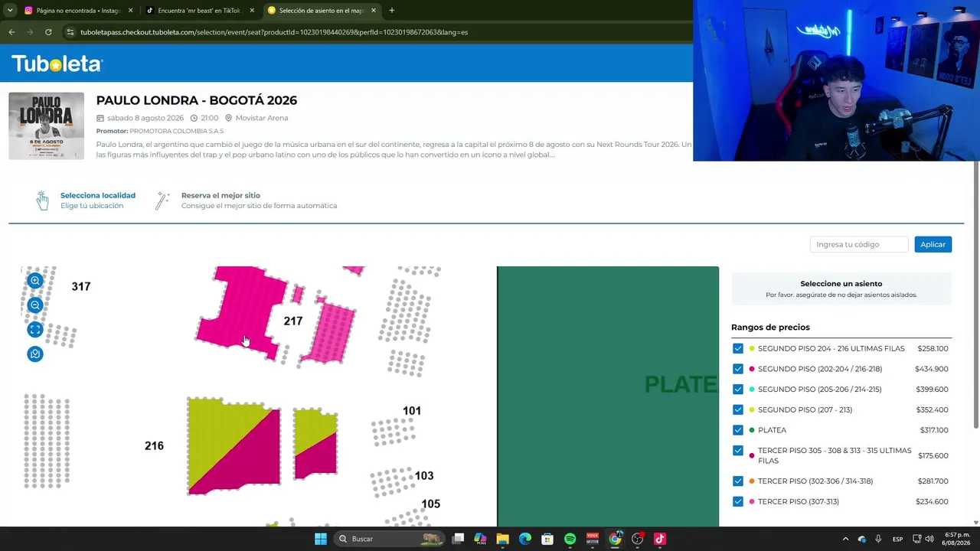The width and height of the screenshot is (980, 551).
Task: Open TikTok from the taskbar
Action: 660,539
